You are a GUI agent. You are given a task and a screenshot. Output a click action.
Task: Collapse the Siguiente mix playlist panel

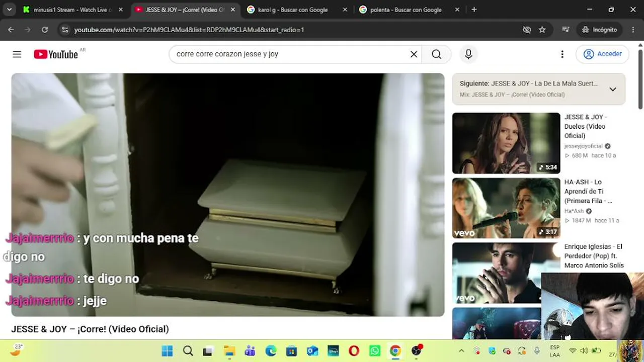point(612,89)
